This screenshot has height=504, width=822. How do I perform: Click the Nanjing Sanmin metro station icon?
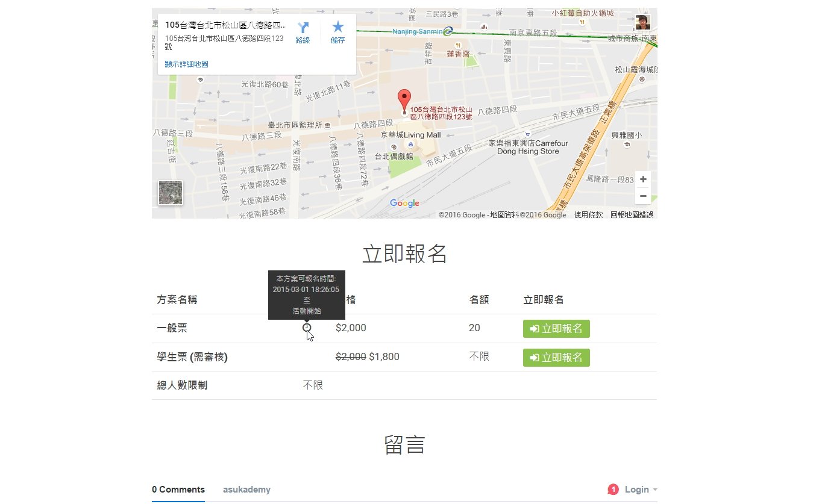pyautogui.click(x=447, y=31)
